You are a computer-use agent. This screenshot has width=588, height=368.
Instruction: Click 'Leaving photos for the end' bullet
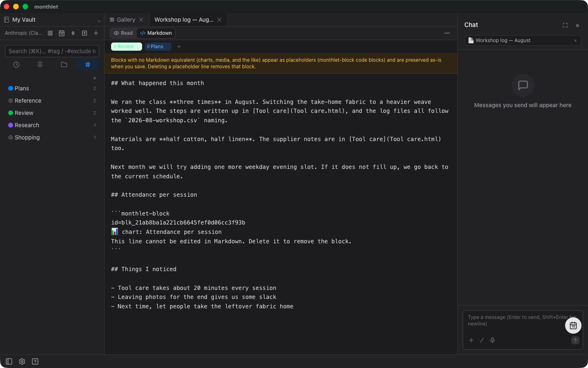coord(194,297)
